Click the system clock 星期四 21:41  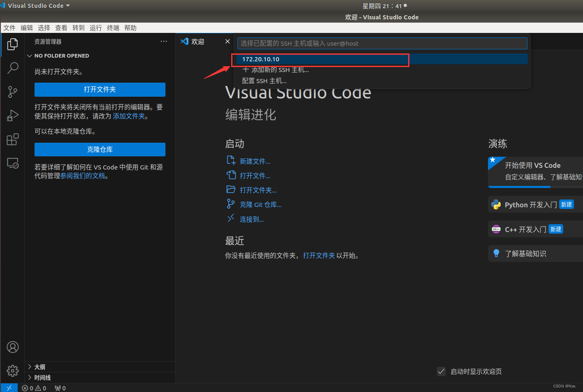pos(382,6)
